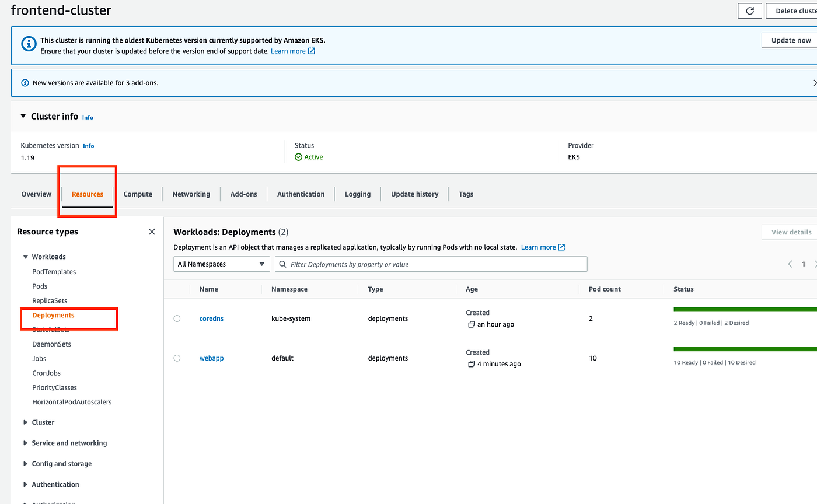The image size is (817, 504).
Task: Close the Resource types panel
Action: (151, 232)
